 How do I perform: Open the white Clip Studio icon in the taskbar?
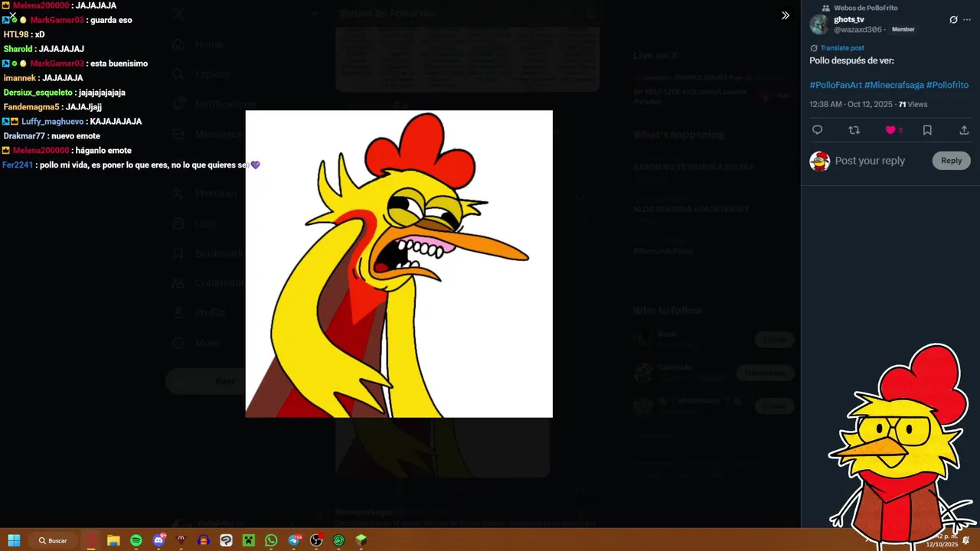point(226,540)
